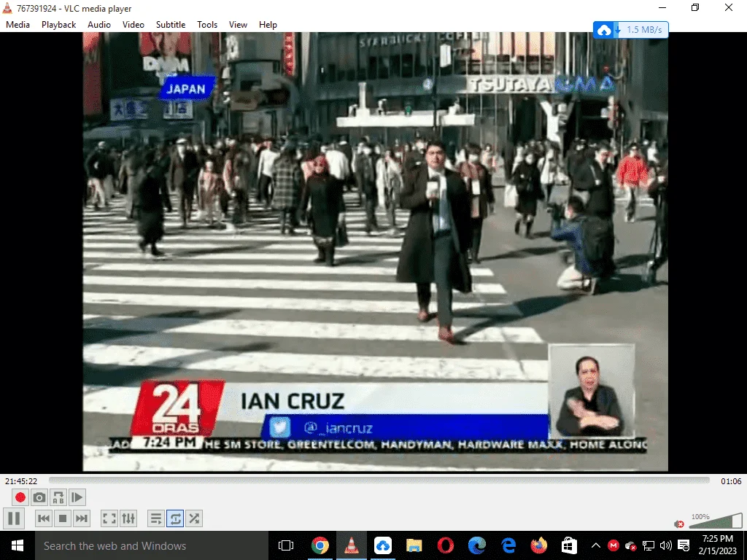
Task: Show hidden system tray icons
Action: pyautogui.click(x=595, y=545)
